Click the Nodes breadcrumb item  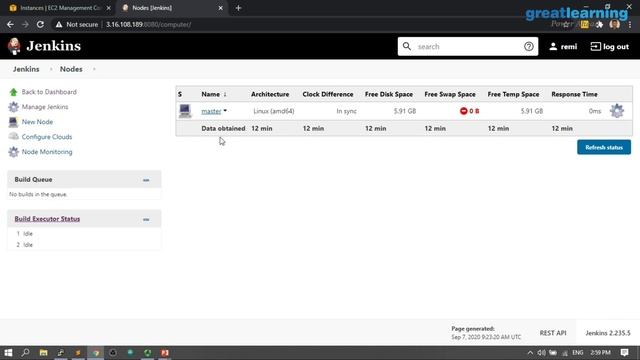[71, 69]
